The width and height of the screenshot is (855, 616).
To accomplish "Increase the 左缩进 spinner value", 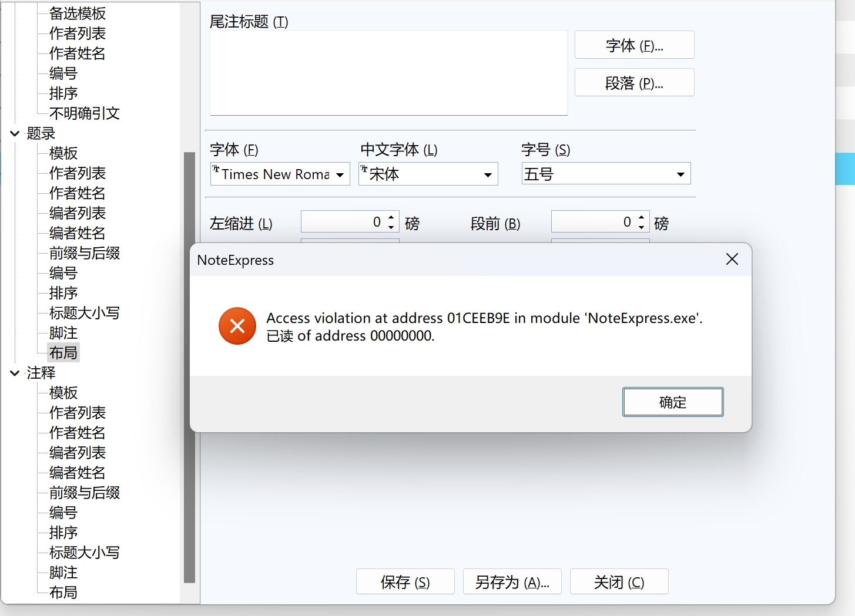I will (391, 217).
